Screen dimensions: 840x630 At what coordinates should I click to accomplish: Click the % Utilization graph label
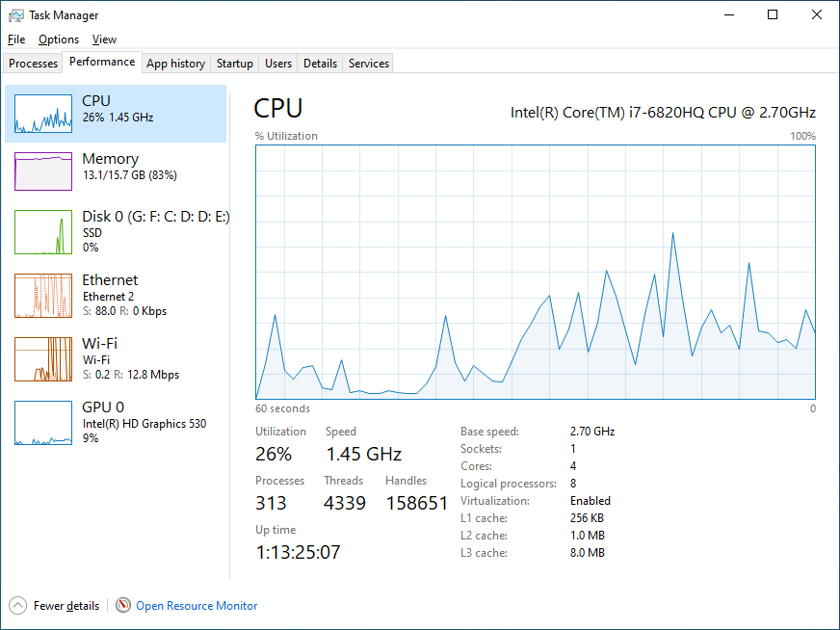click(x=286, y=136)
